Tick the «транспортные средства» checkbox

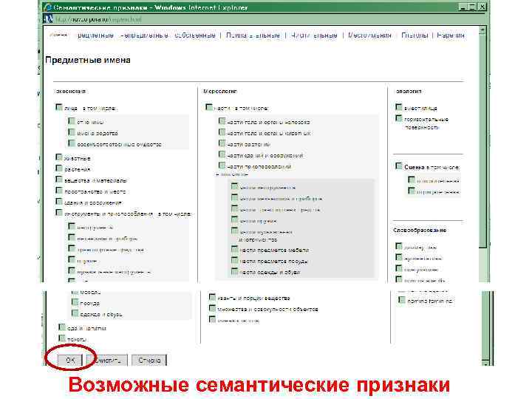72,248
